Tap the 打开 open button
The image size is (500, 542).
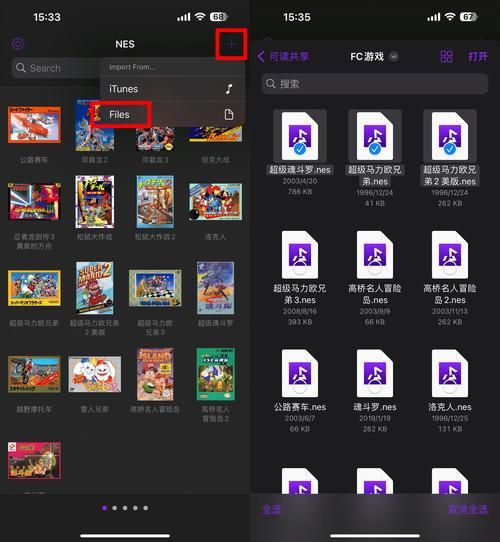(478, 56)
